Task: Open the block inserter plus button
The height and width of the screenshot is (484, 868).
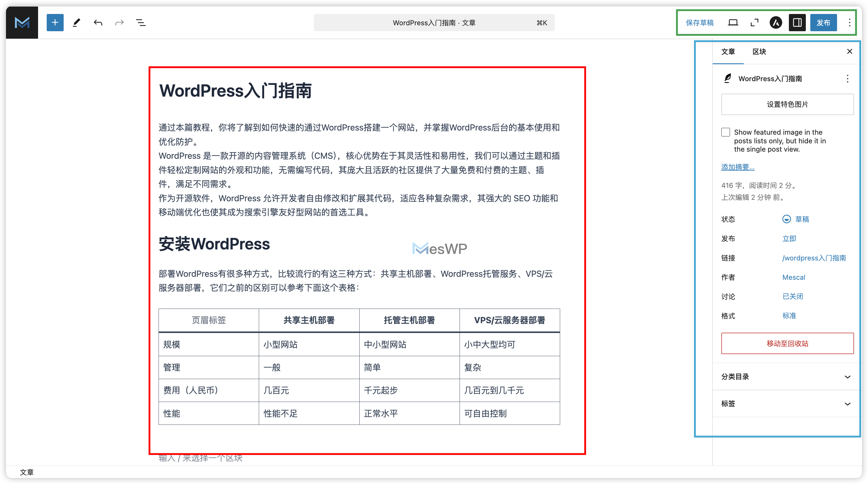Action: (x=55, y=23)
